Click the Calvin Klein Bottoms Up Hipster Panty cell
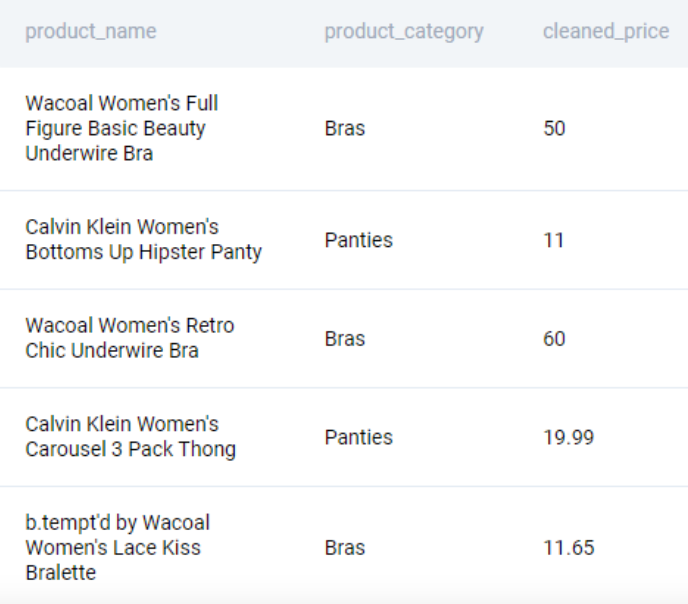Viewport: 688px width, 604px height. tap(143, 240)
